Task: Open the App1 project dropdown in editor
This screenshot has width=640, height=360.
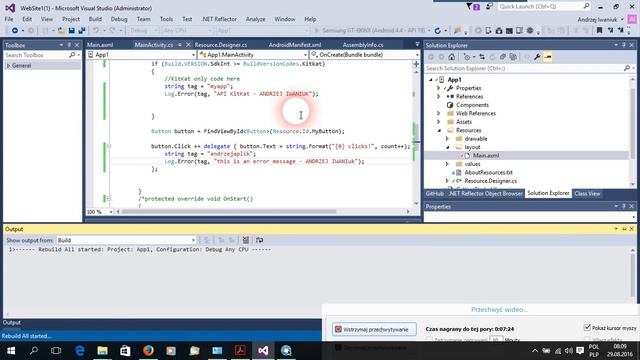Action: (141, 55)
